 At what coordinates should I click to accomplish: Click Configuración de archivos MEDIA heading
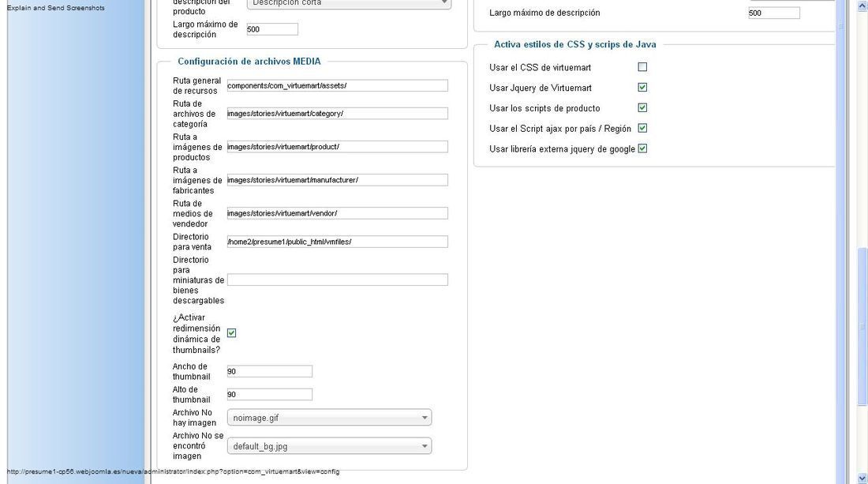[249, 62]
